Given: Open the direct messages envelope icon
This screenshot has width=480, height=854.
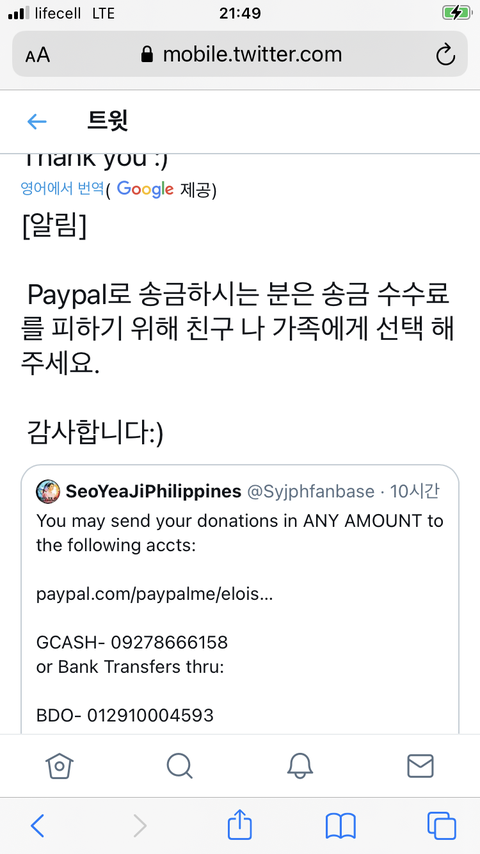Looking at the screenshot, I should pyautogui.click(x=421, y=766).
